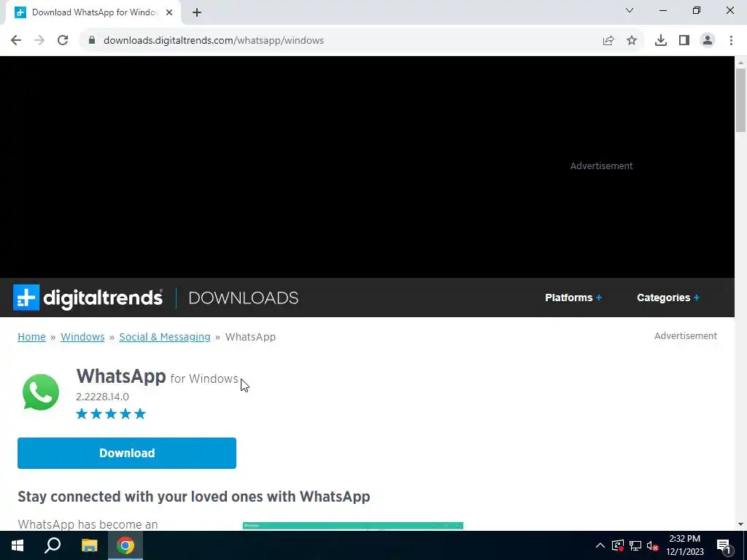Image resolution: width=747 pixels, height=560 pixels.
Task: Click the Stay connected heading
Action: point(194,497)
